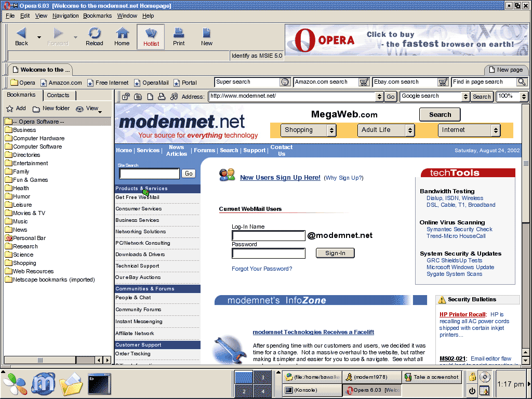Open the Shopping dropdown on MegaWeb
532x399 pixels.
click(309, 130)
